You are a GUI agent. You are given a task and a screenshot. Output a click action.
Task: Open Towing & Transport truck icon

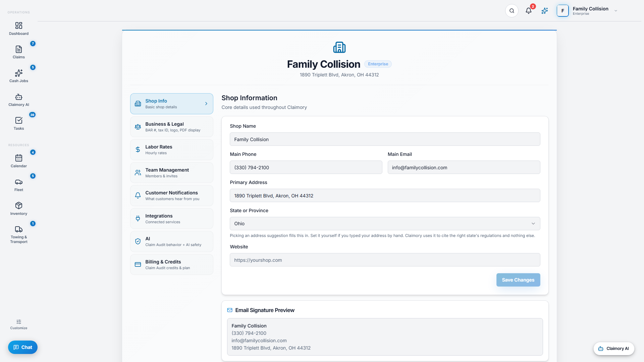pos(19,229)
